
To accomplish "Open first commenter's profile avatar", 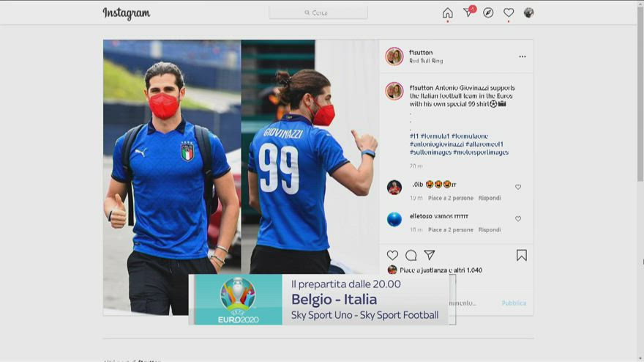I will coord(394,187).
